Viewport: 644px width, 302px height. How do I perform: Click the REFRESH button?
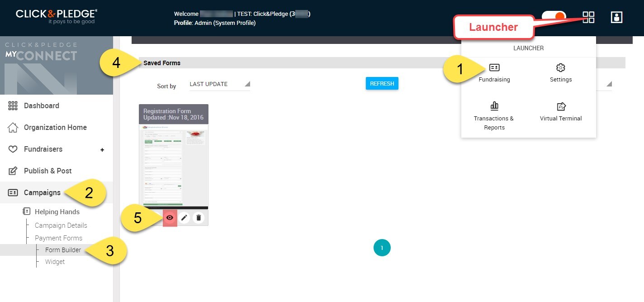coord(382,84)
